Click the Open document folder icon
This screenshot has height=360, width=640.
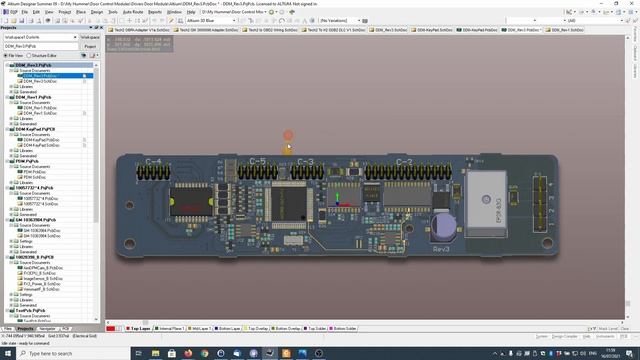coord(13,20)
